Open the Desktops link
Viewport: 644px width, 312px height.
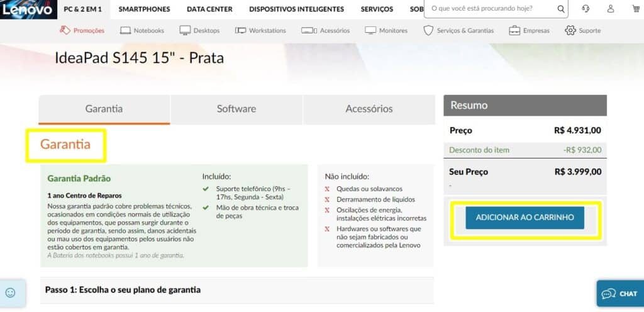pos(206,30)
